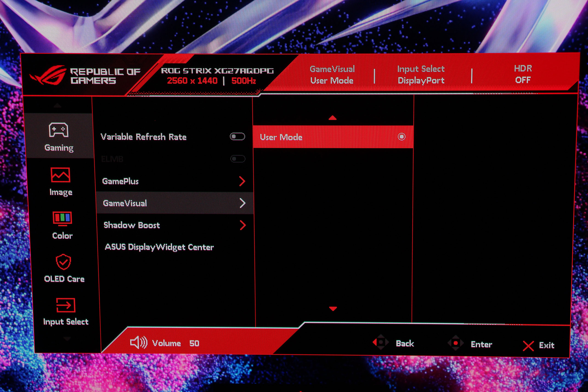588x392 pixels.
Task: Toggle the greyed-out ELMB switch
Action: (237, 159)
